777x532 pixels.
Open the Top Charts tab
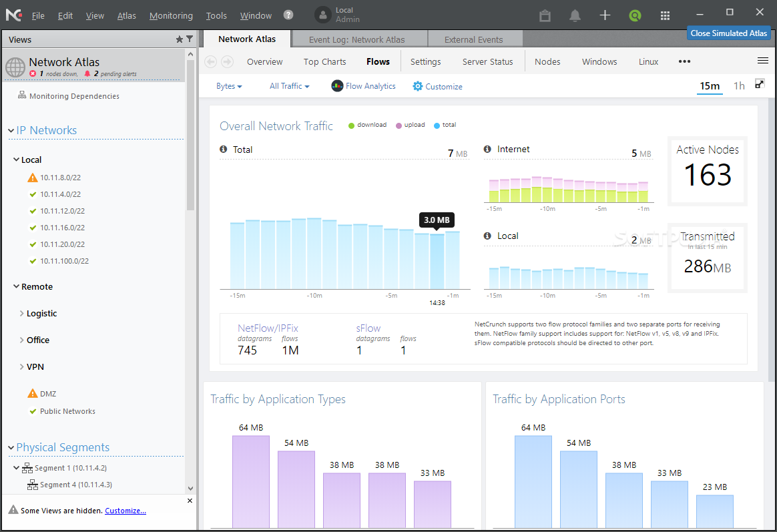click(325, 61)
